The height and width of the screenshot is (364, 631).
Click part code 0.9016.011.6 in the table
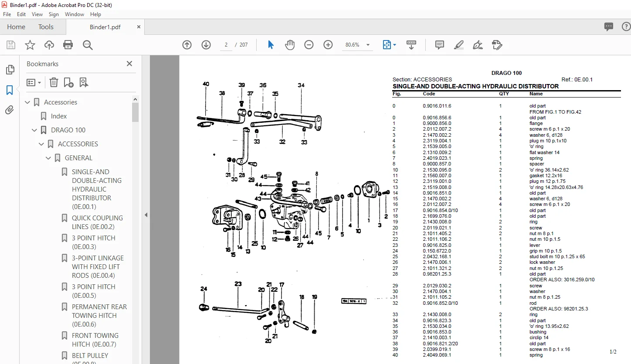[x=437, y=106]
